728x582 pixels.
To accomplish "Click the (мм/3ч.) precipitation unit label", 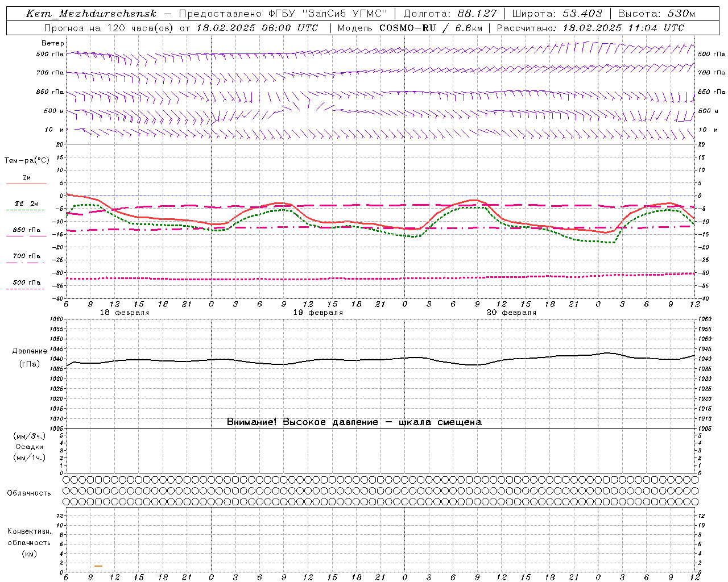I will (29, 436).
